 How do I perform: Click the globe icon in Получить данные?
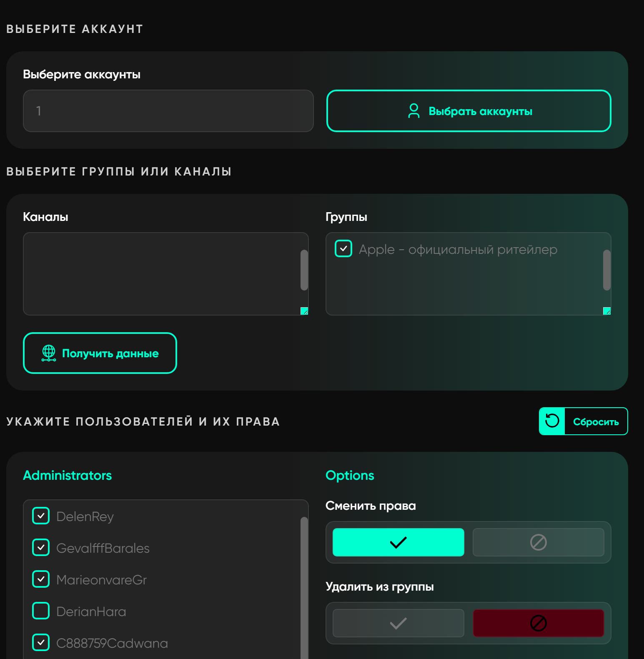pos(49,353)
